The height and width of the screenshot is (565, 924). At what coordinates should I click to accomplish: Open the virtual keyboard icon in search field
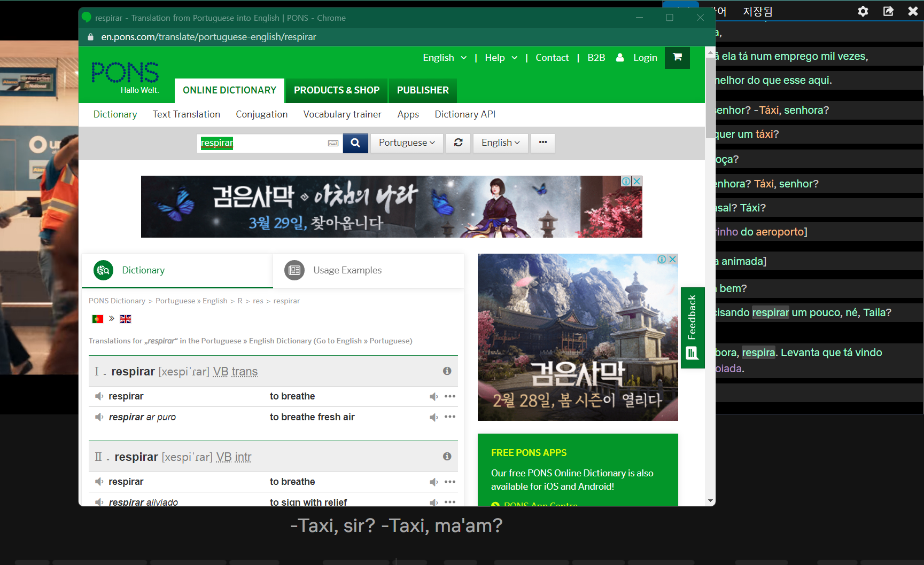click(333, 143)
